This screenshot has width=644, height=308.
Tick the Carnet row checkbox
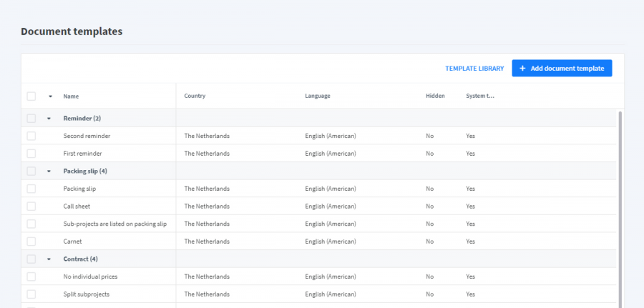pos(31,242)
